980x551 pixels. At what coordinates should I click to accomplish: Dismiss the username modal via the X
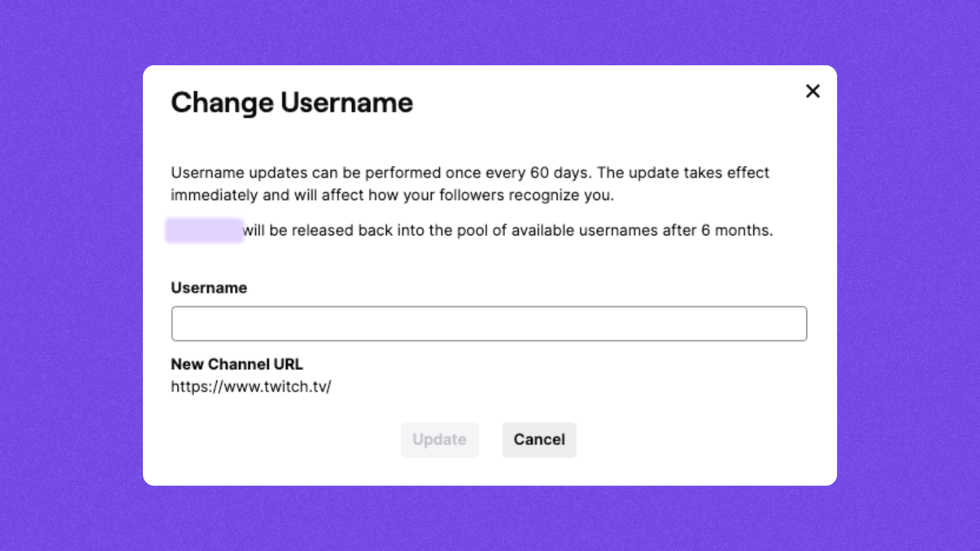coord(813,91)
